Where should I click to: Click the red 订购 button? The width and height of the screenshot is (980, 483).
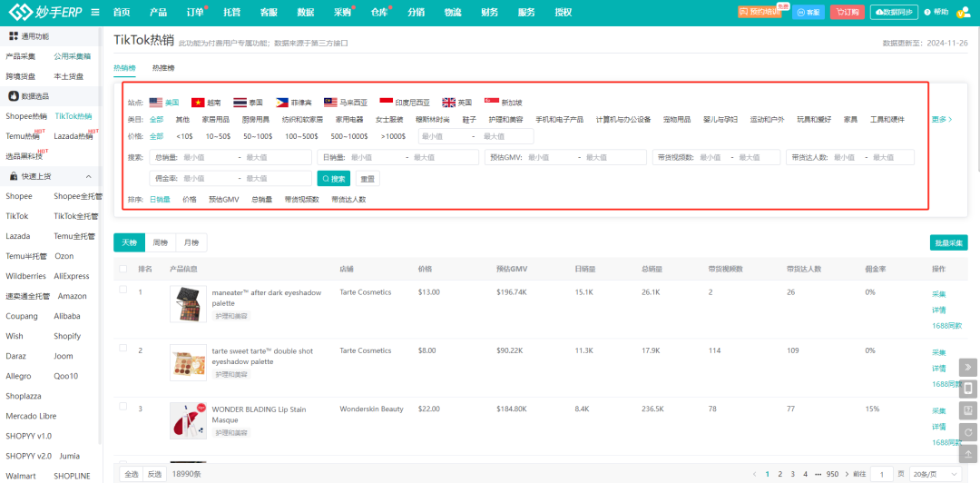coord(847,12)
